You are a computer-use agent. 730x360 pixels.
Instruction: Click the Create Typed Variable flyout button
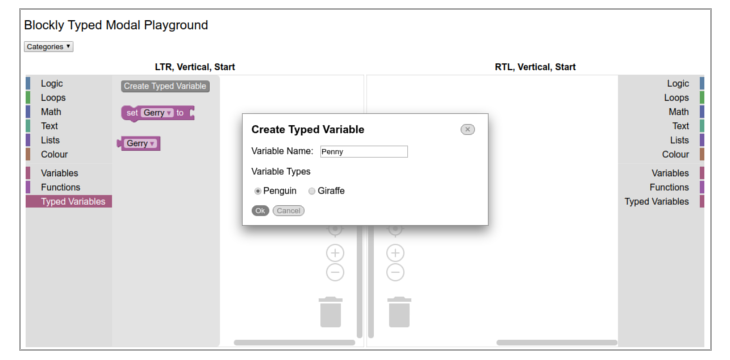(165, 86)
